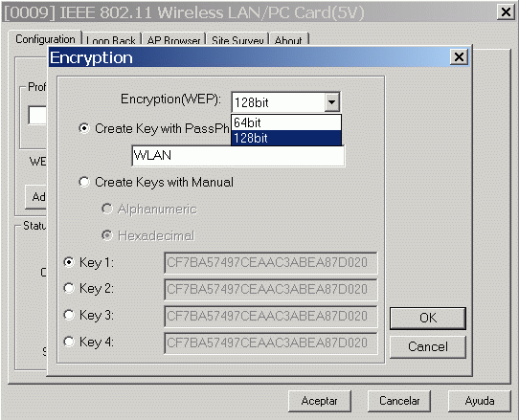The width and height of the screenshot is (519, 420).
Task: Confirm the encryption settings with OK
Action: pos(428,318)
